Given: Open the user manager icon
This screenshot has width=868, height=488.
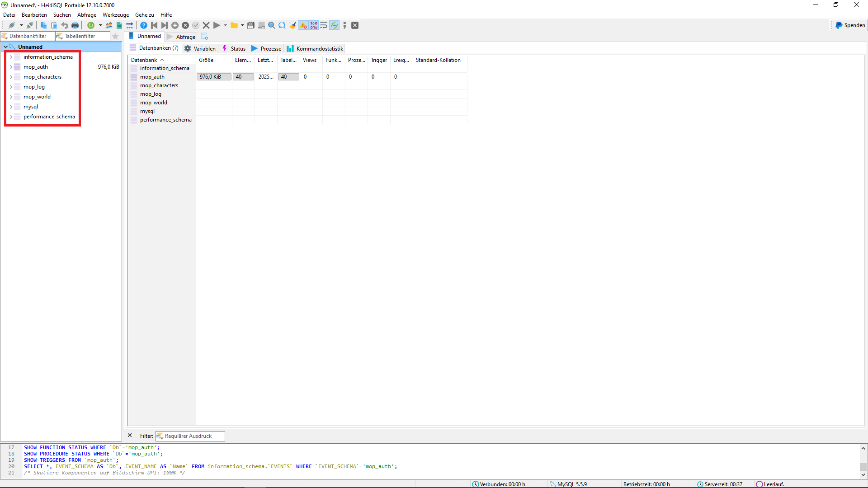Looking at the screenshot, I should tap(109, 25).
